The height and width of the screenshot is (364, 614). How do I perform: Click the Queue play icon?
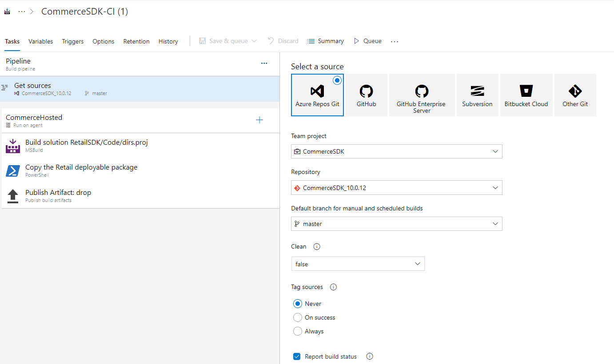coord(356,41)
